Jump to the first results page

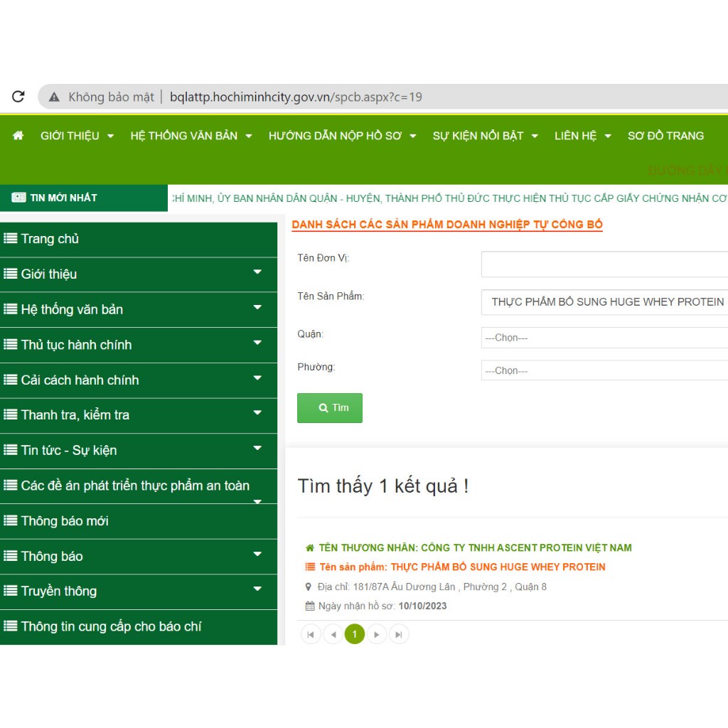311,634
